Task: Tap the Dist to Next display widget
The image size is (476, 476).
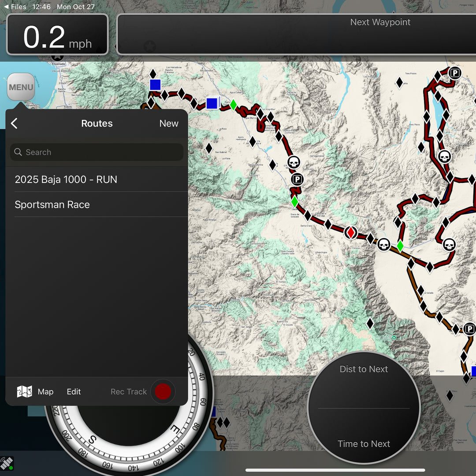Action: point(363,369)
